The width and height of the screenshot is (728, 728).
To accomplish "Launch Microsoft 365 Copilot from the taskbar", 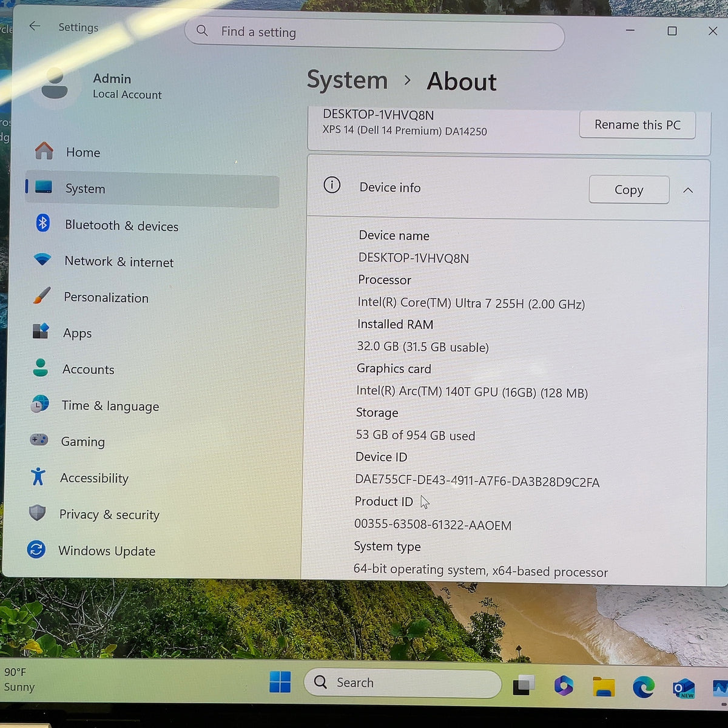I will 564,686.
